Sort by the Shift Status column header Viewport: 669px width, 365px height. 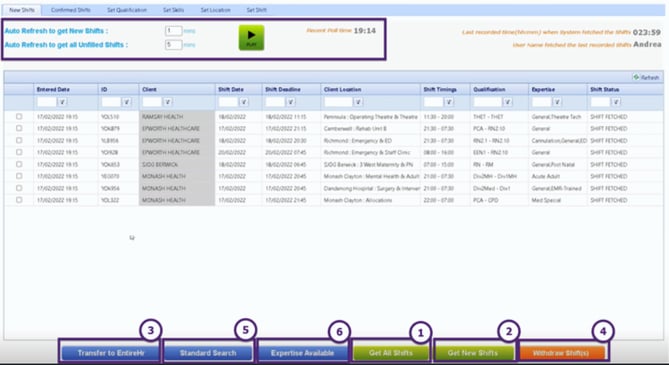pos(604,89)
